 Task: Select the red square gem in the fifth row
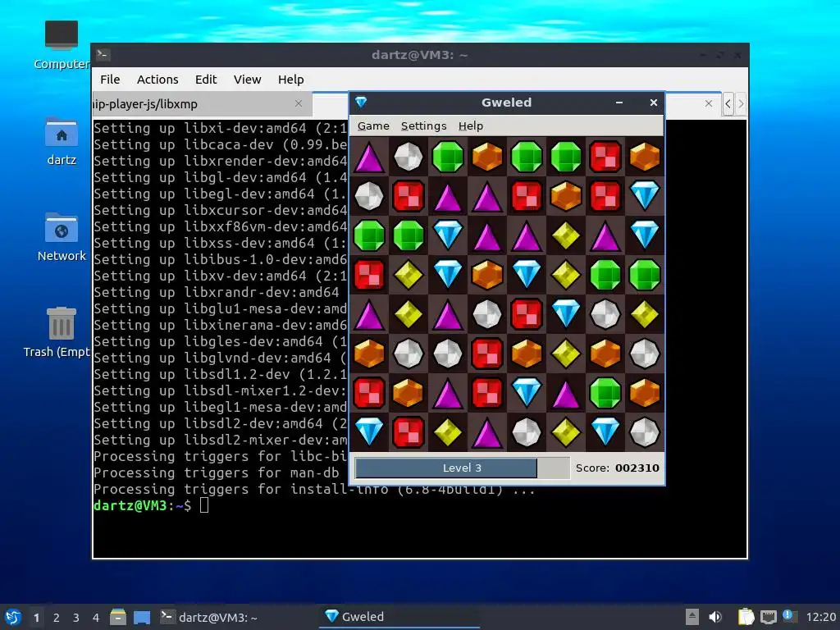527,314
